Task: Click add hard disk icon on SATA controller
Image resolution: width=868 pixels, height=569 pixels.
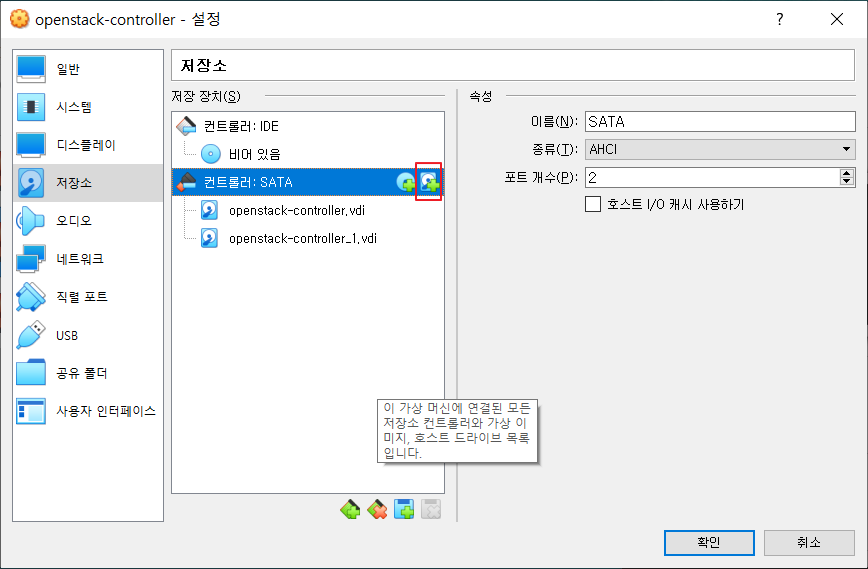Action: (x=429, y=182)
